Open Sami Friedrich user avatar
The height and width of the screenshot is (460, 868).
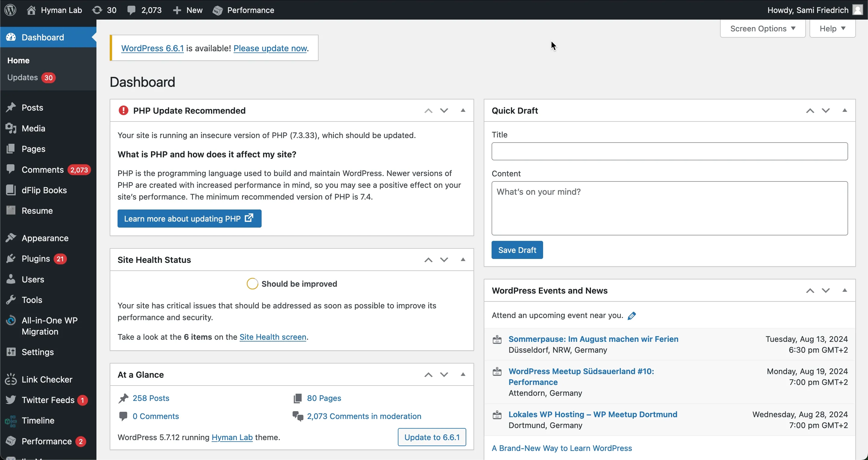(857, 10)
